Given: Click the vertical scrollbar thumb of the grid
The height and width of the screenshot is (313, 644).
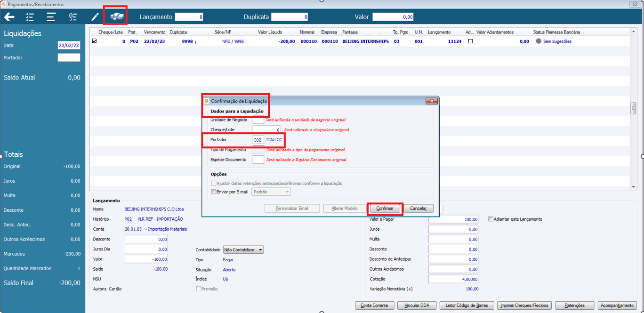Looking at the screenshot, I should 633,108.
